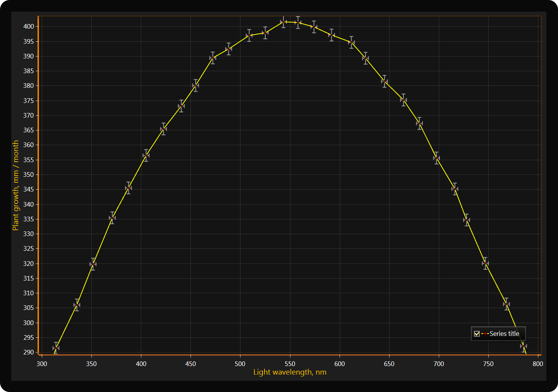Click the Series title legend text
The height and width of the screenshot is (392, 558).
tap(504, 334)
